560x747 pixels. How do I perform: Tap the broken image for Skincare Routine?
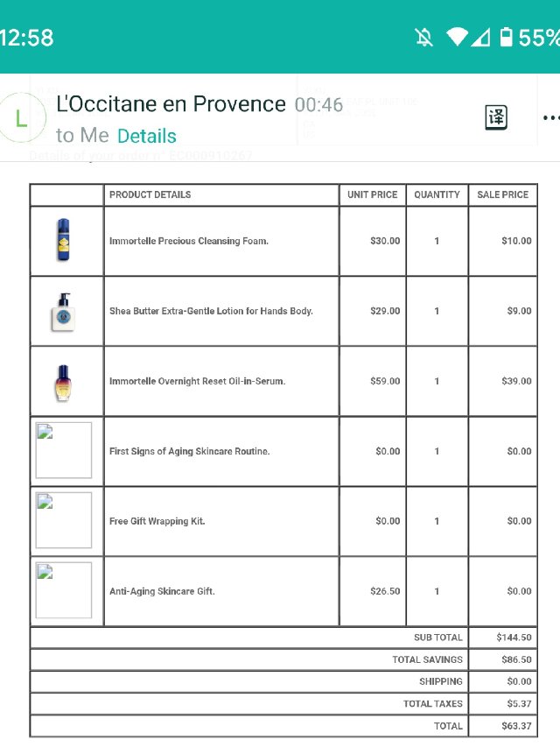[x=63, y=450]
